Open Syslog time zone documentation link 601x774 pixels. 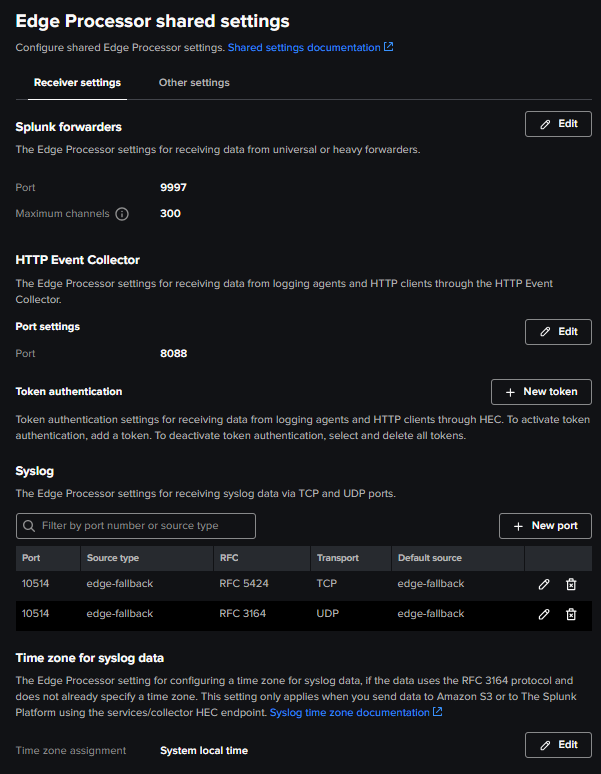349,712
